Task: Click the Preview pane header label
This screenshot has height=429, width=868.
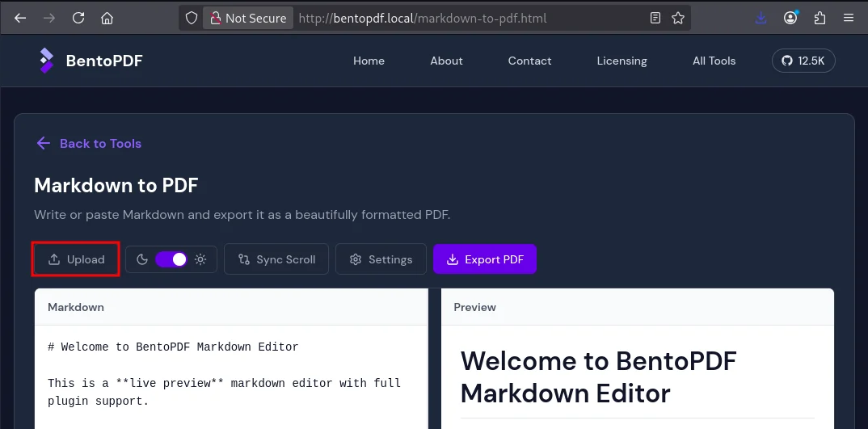Action: pyautogui.click(x=475, y=307)
